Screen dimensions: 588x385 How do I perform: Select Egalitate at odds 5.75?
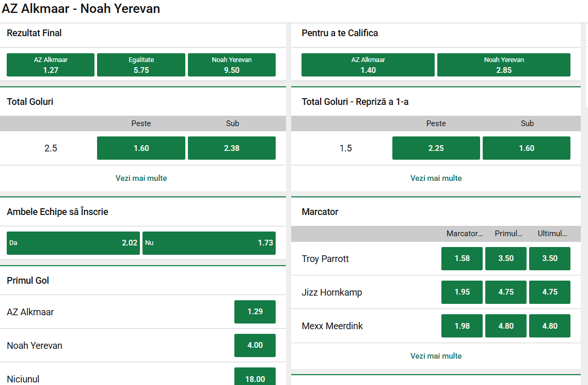point(141,65)
